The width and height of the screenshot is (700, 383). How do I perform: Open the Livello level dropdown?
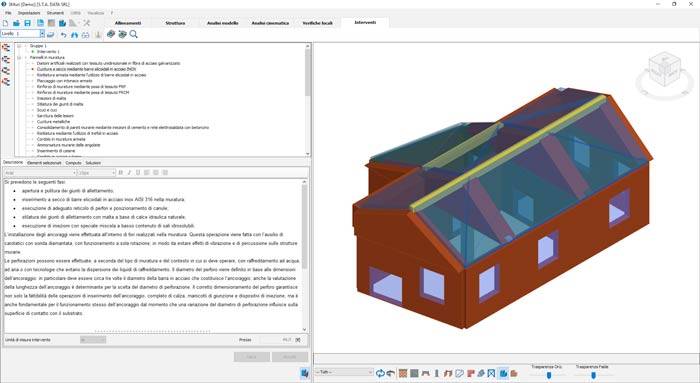[42, 33]
